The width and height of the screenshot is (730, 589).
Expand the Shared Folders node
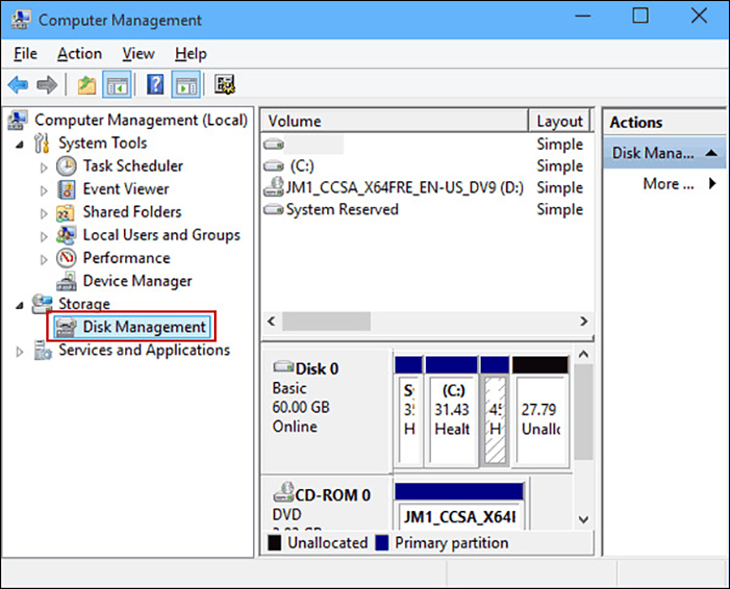[43, 213]
